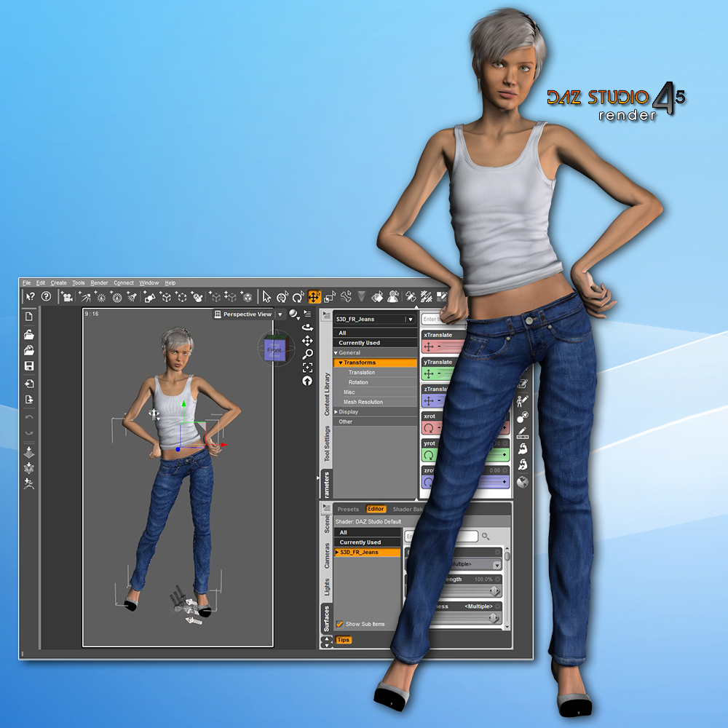Select Currently Used in Surfaces pane
Image resolution: width=728 pixels, height=728 pixels.
pyautogui.click(x=367, y=542)
